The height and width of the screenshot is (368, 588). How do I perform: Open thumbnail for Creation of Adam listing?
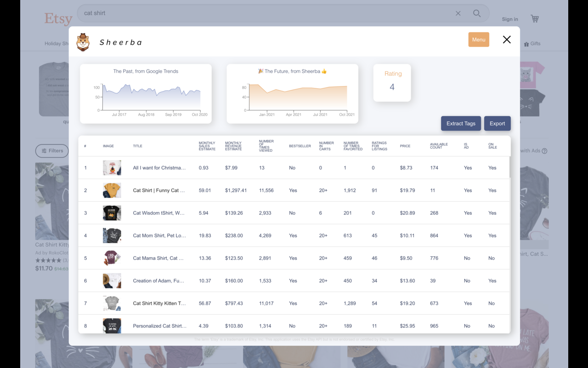[112, 281]
